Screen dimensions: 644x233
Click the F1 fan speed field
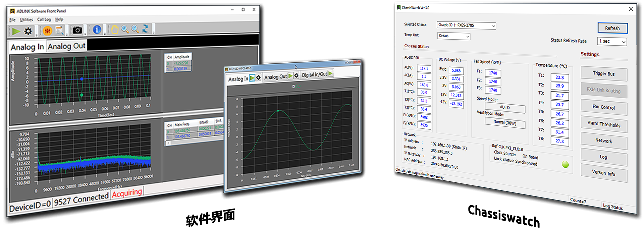(x=493, y=73)
